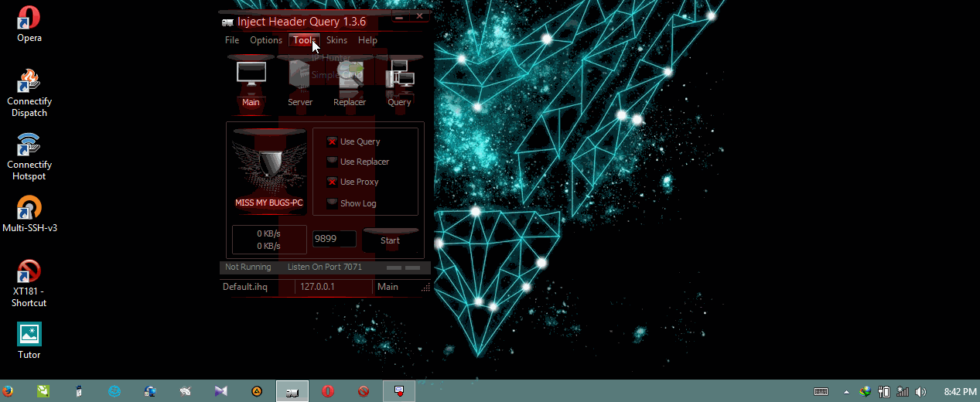980x402 pixels.
Task: Open the Main panel icon
Action: pos(251,75)
